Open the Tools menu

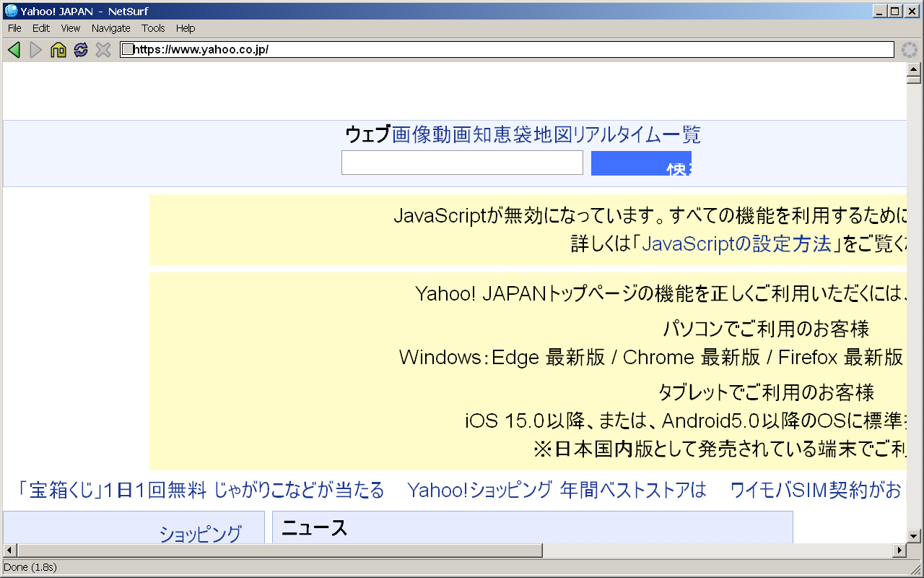[x=153, y=28]
